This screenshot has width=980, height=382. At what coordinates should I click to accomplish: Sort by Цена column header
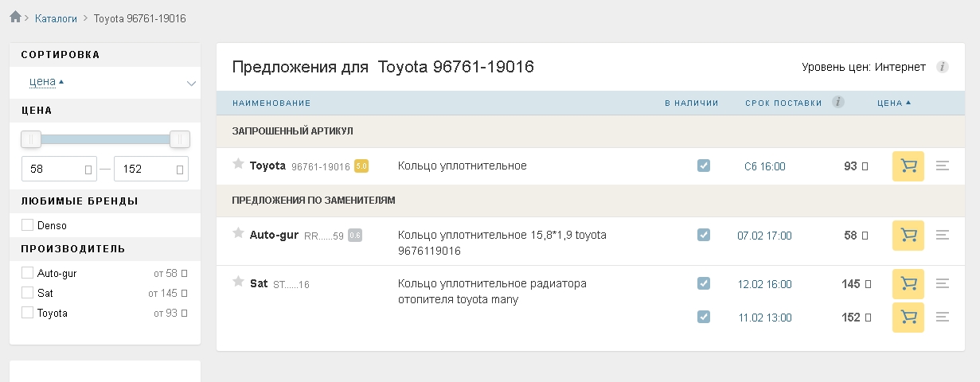tap(892, 103)
